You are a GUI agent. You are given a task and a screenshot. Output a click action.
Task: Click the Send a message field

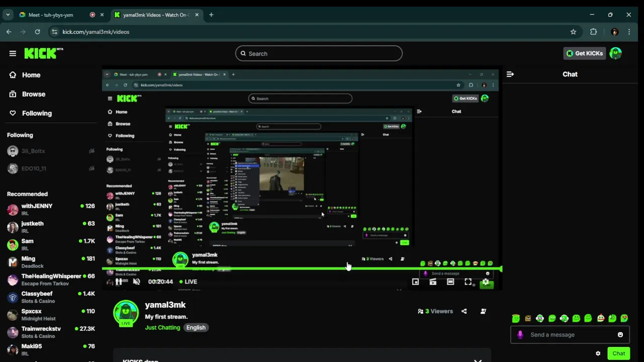(x=570, y=335)
